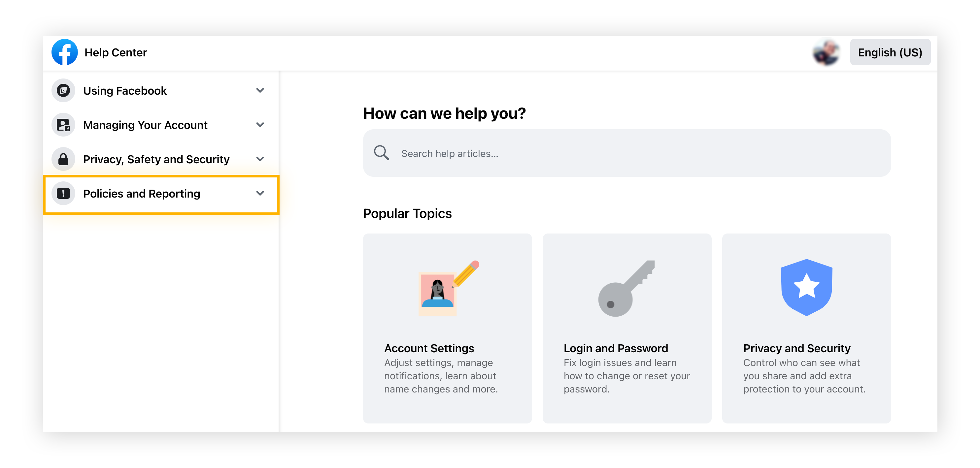Click the Using Facebook sidebar icon
Image resolution: width=980 pixels, height=468 pixels.
click(x=63, y=90)
